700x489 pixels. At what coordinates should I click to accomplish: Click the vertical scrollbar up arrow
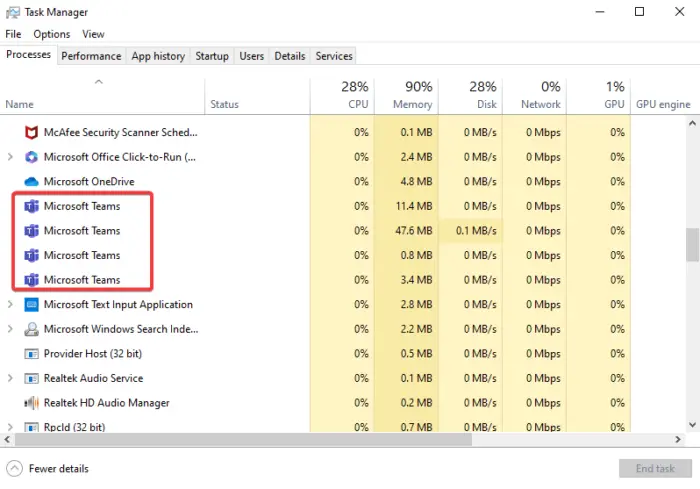(x=692, y=123)
